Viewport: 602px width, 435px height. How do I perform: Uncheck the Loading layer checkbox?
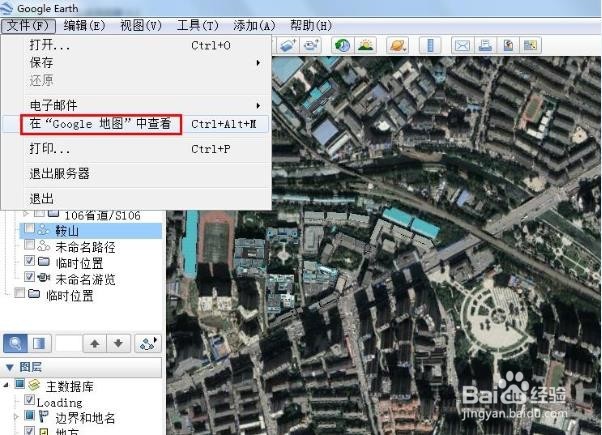(x=29, y=399)
